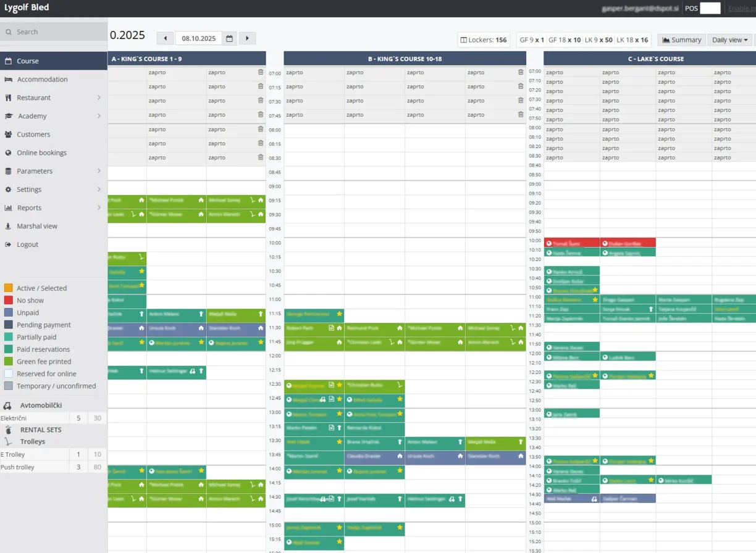Viewport: 756px width, 553px height.
Task: Click trash icon on King's Course 1-9 07:00 row
Action: click(x=261, y=72)
